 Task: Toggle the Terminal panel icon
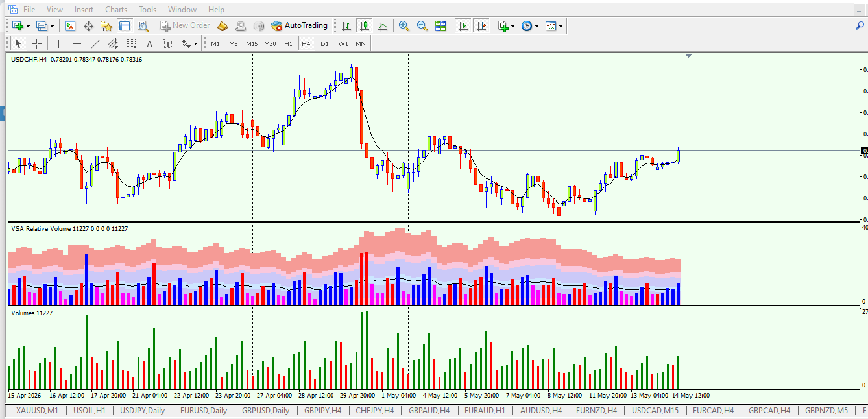[125, 26]
